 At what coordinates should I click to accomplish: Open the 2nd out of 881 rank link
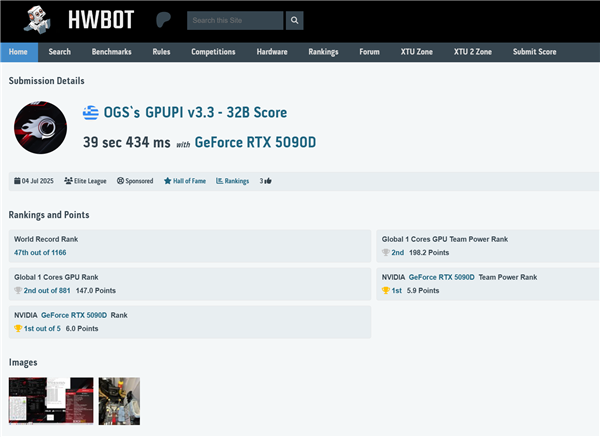point(46,290)
